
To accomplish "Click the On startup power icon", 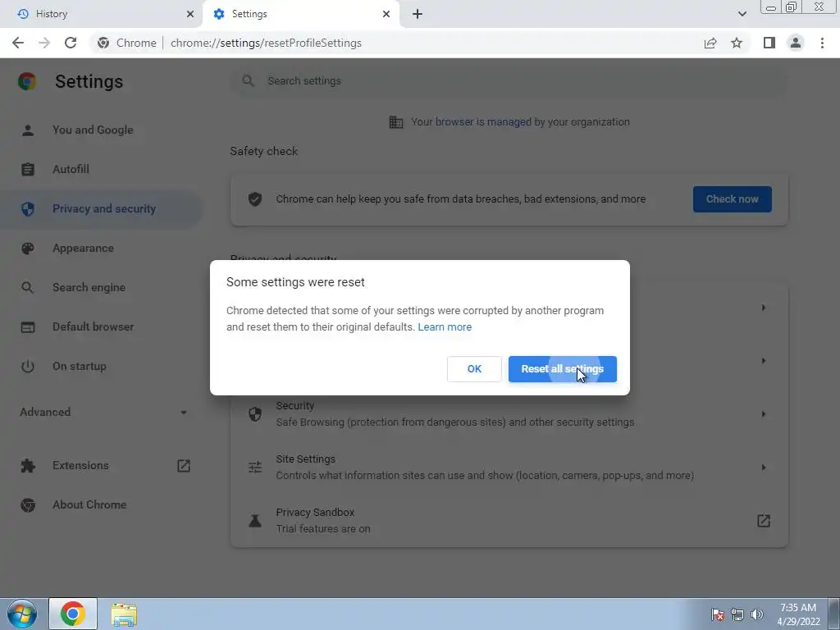I will pos(28,367).
